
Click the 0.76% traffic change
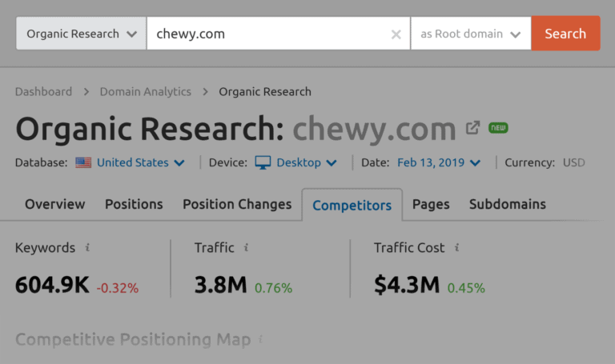[x=273, y=288]
